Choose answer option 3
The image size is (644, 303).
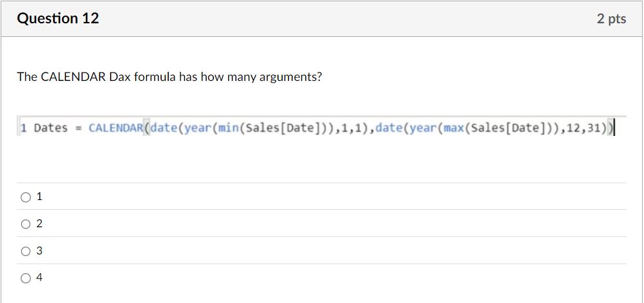[26, 251]
